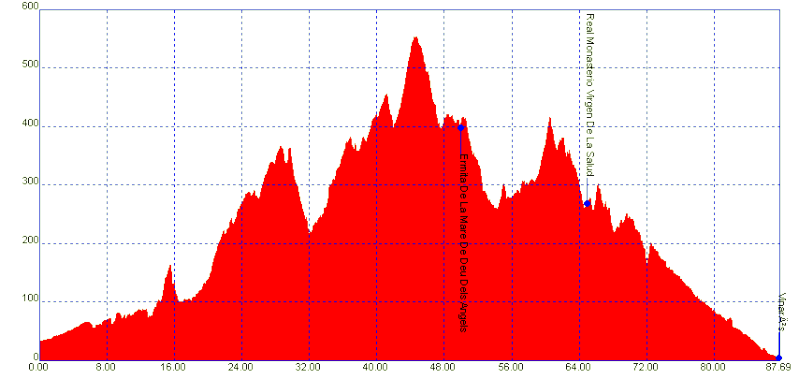Click the 500 value on the elevation axis
This screenshot has height=379, width=799.
point(30,68)
